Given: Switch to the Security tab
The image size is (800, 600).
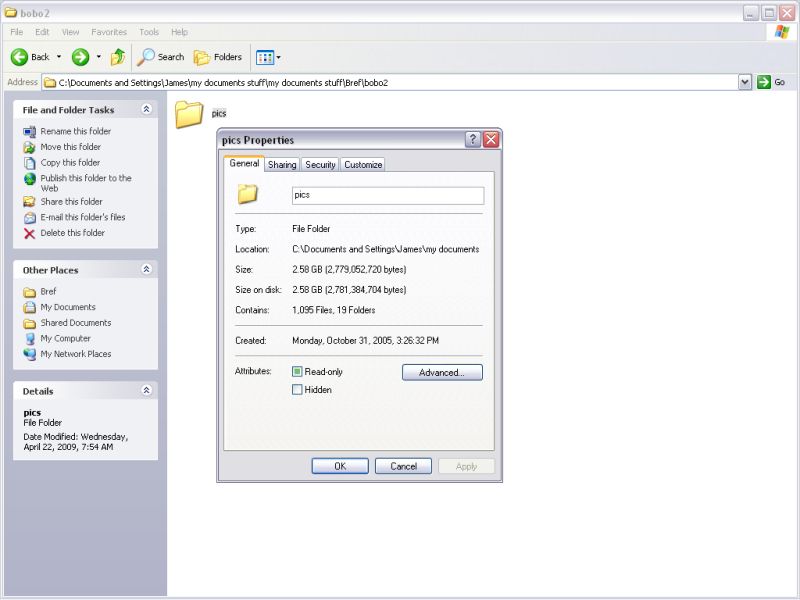Looking at the screenshot, I should click(320, 164).
